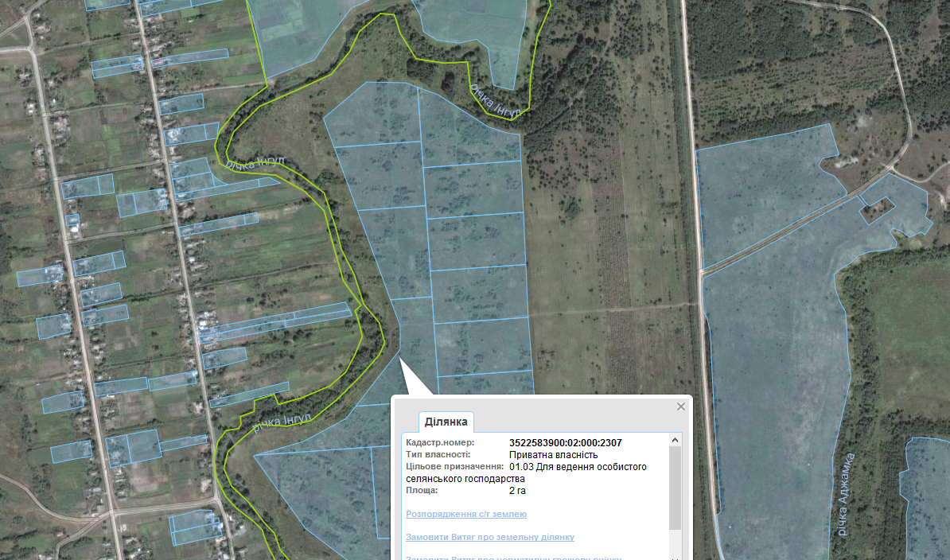Select the Ділянка tab

point(446,422)
